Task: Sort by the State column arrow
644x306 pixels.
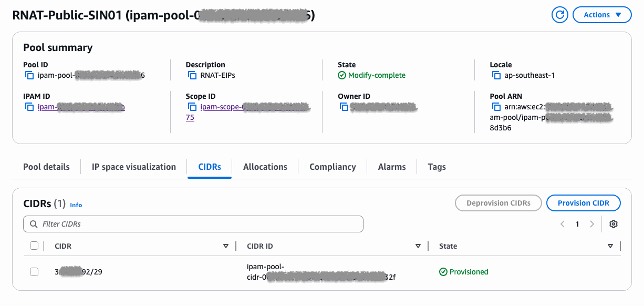Action: coord(610,246)
